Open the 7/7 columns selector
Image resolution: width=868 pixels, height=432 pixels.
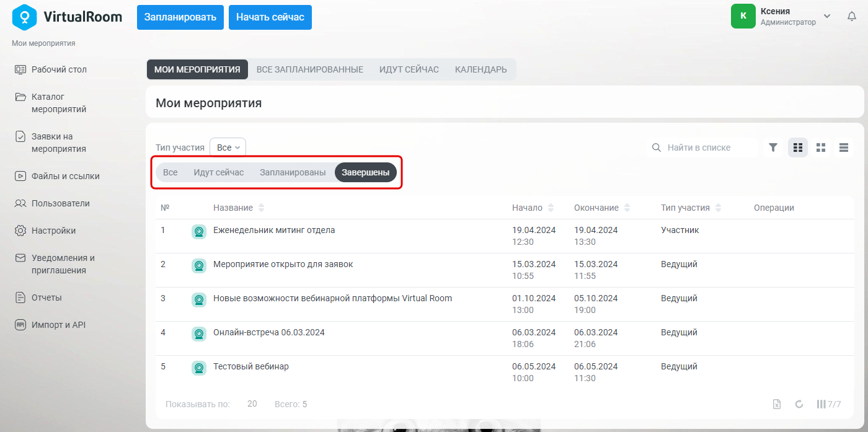point(829,404)
